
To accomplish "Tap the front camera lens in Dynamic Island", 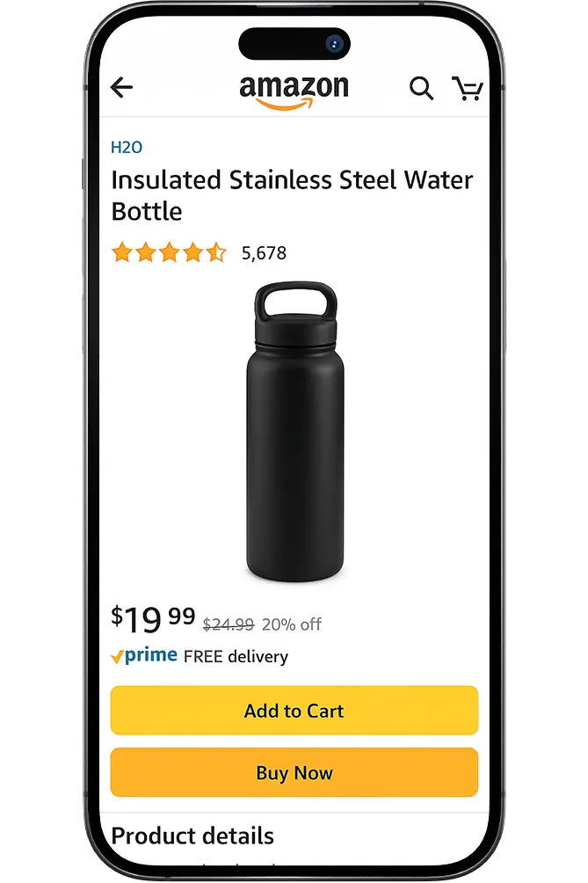I will (x=334, y=44).
